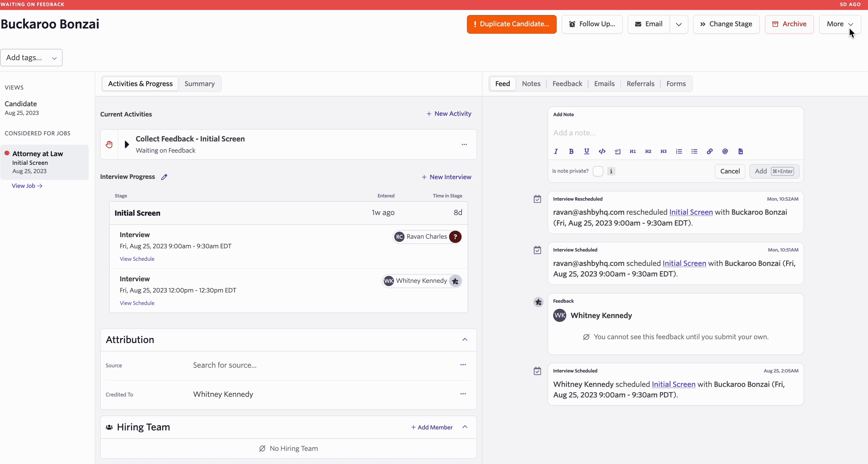Switch to the Summary tab

point(200,84)
